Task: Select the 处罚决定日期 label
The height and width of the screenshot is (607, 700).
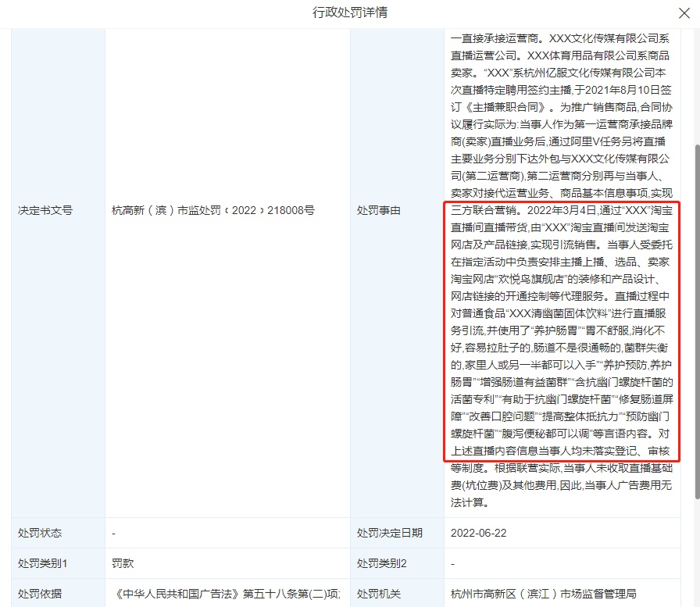Action: coord(390,533)
